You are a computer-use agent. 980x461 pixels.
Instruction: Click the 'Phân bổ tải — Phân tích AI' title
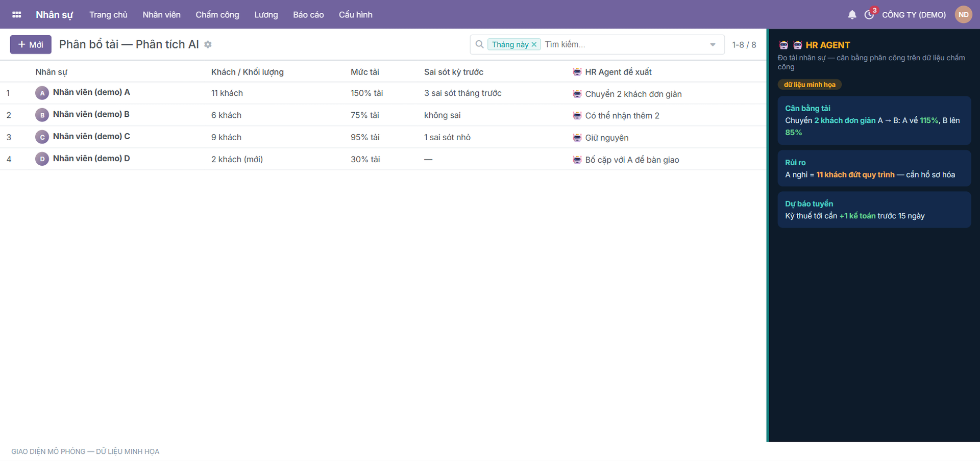[x=129, y=44]
